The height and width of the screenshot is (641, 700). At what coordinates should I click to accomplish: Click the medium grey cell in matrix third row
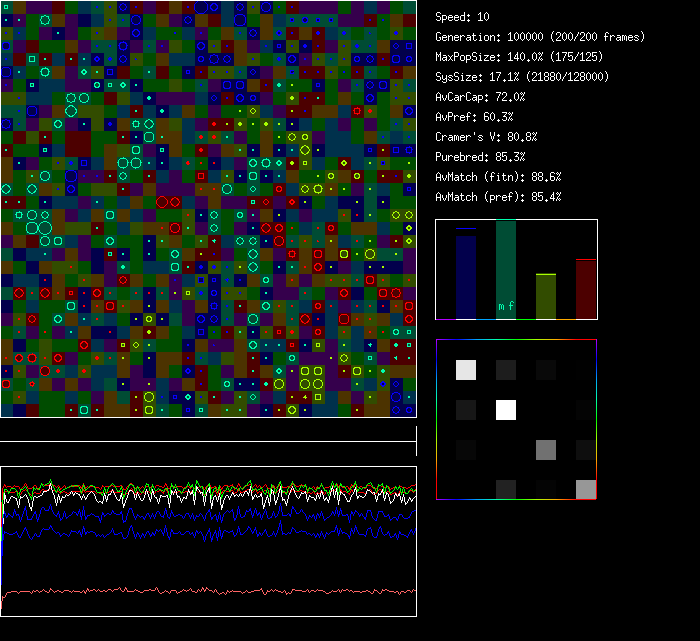pyautogui.click(x=546, y=449)
